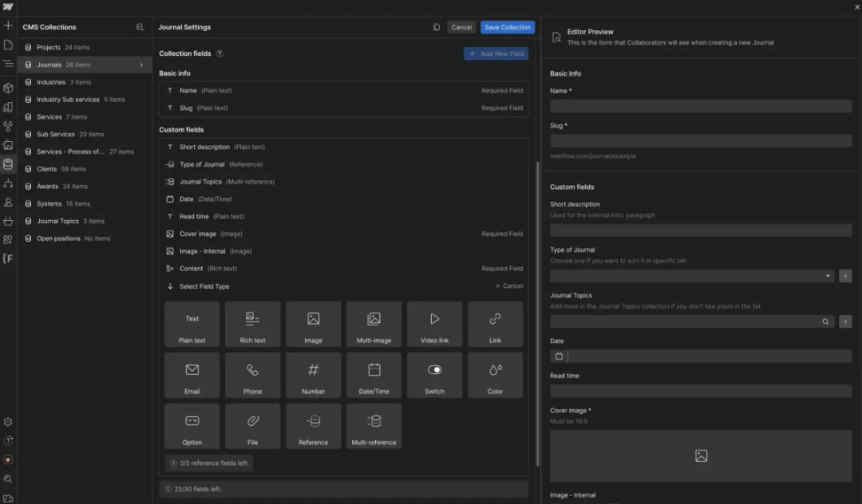Image resolution: width=862 pixels, height=504 pixels.
Task: Select the Switch field type
Action: 434,375
